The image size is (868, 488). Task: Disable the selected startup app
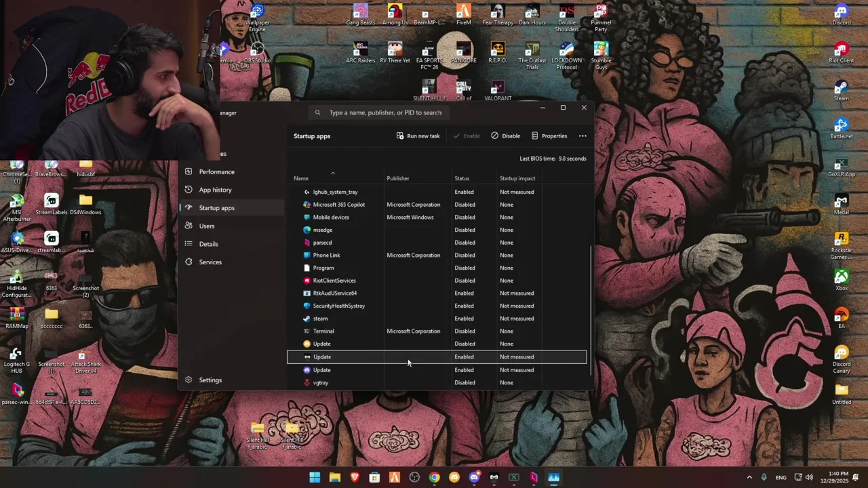506,136
